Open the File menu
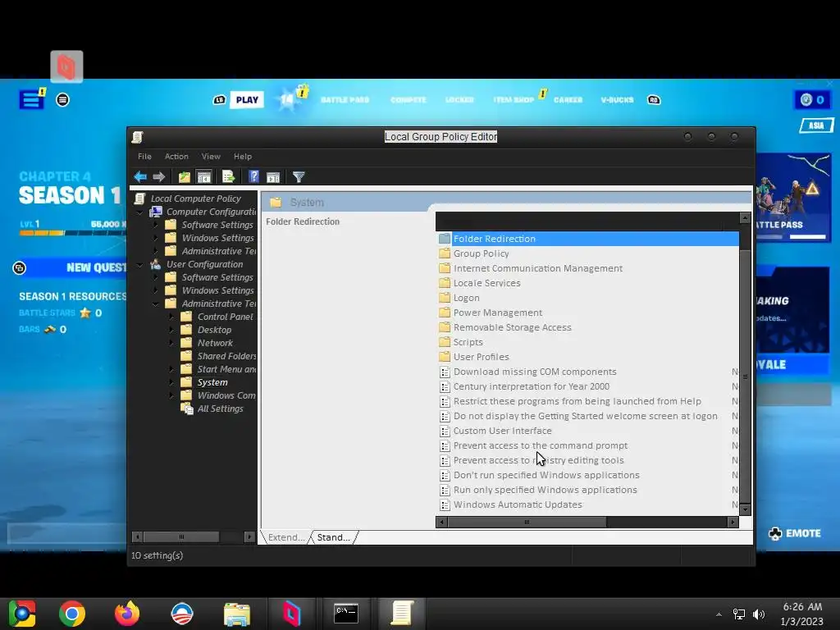This screenshot has width=840, height=630. pyautogui.click(x=144, y=157)
